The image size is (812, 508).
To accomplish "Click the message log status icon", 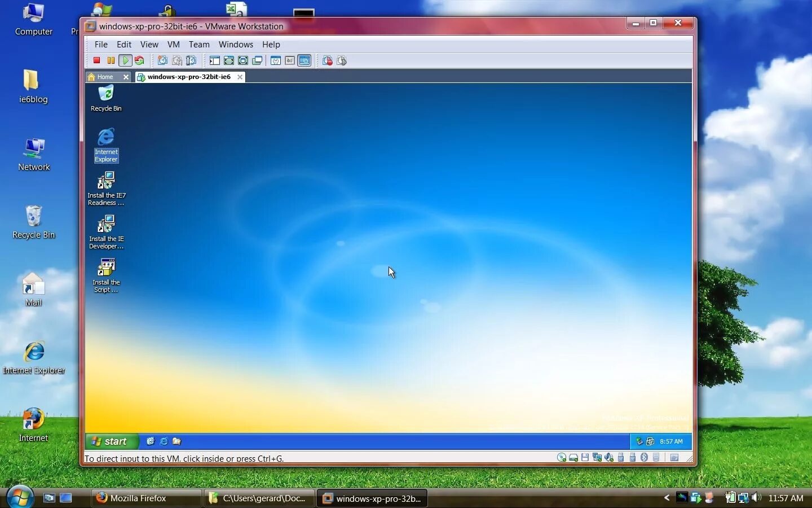I will [x=674, y=458].
